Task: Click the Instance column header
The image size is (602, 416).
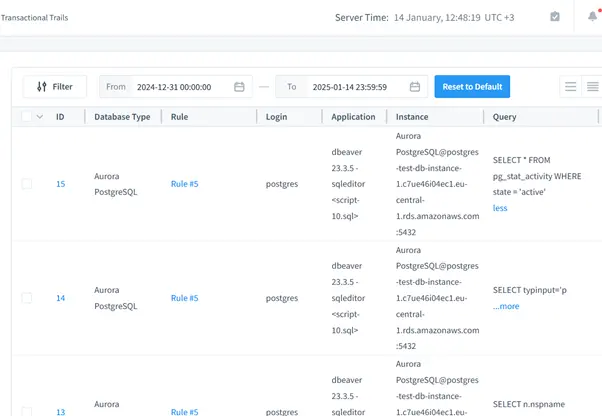Action: 412,117
